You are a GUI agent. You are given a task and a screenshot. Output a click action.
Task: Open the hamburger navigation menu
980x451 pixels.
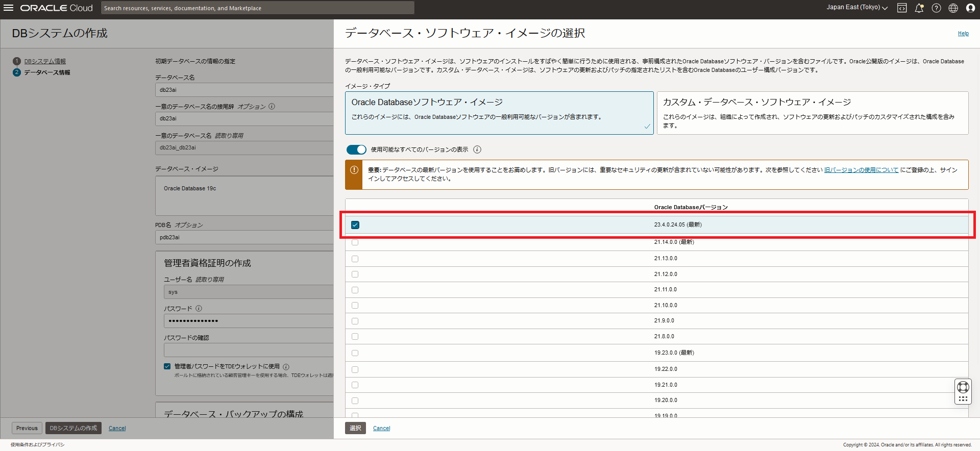(8, 8)
